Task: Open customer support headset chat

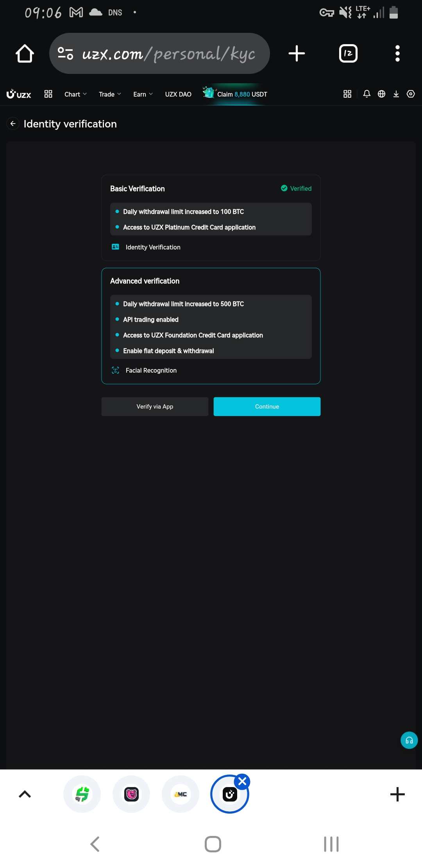Action: click(x=409, y=740)
